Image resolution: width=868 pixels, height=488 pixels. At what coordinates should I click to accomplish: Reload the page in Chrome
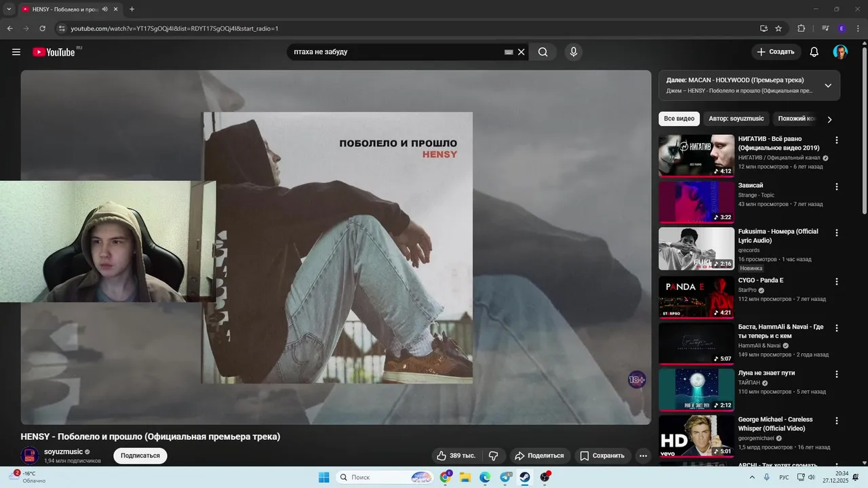click(x=42, y=28)
